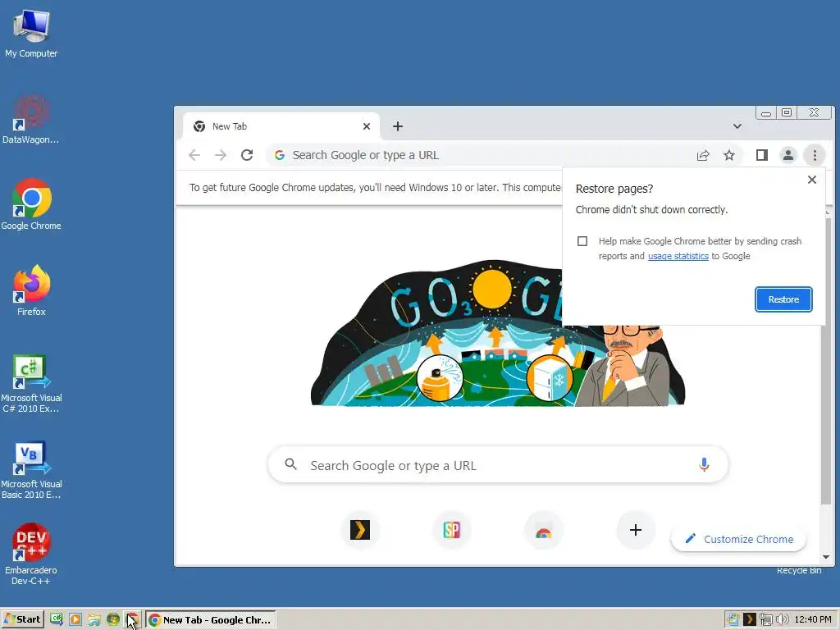Open folder quick launch icon in taskbar

pos(94,620)
